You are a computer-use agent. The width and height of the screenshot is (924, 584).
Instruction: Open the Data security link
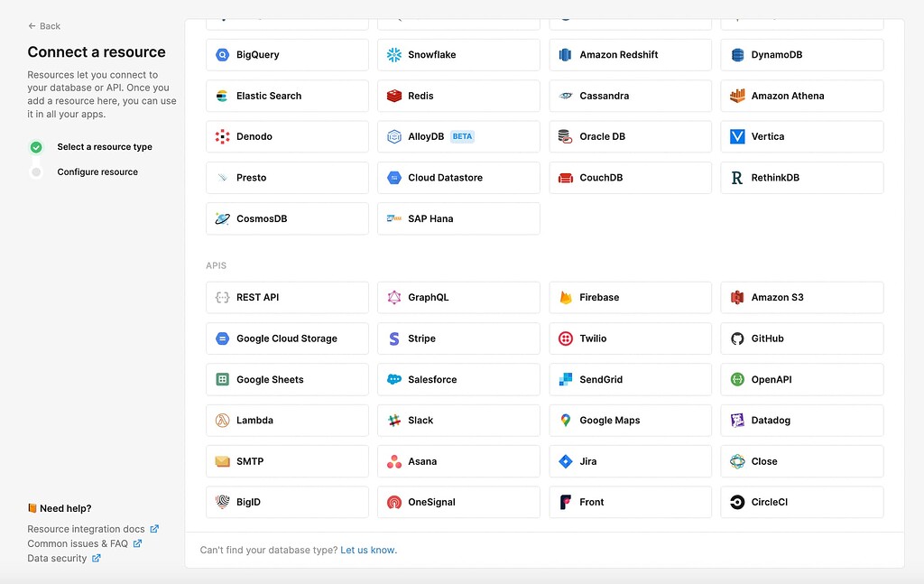click(64, 558)
